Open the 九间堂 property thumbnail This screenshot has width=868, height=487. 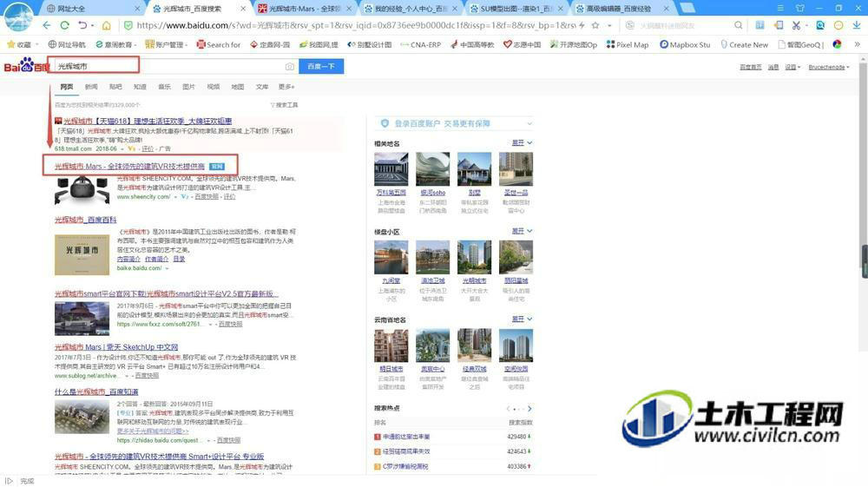pyautogui.click(x=391, y=257)
